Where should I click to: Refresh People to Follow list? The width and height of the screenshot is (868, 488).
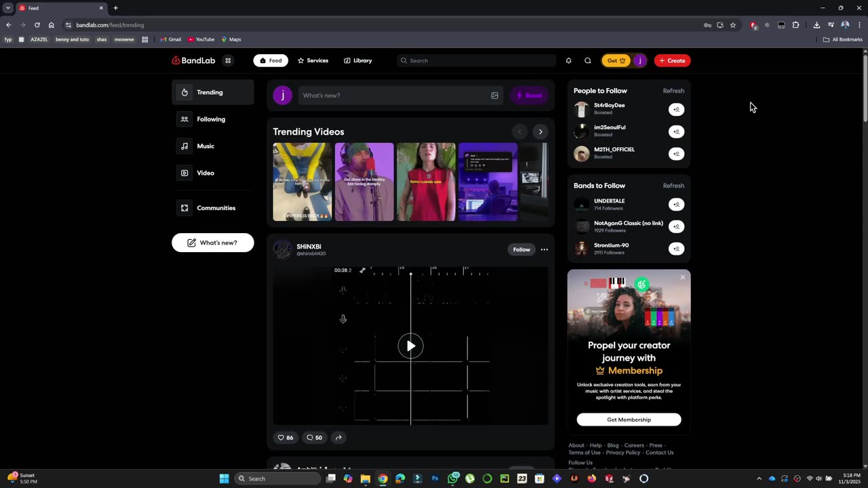click(673, 91)
